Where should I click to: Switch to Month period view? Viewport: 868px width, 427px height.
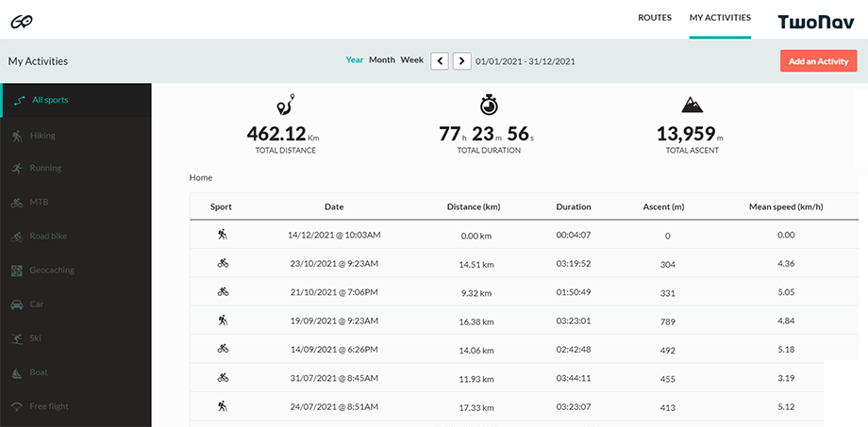(x=381, y=60)
